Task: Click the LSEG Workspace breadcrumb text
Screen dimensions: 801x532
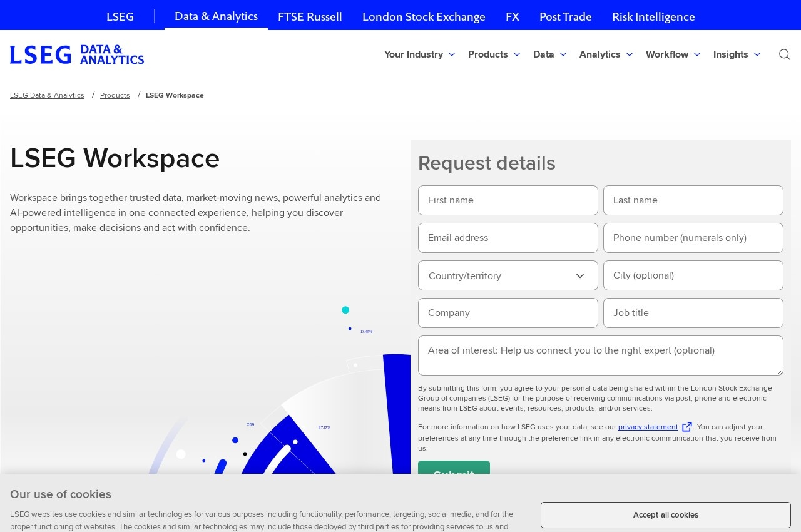Action: click(175, 95)
